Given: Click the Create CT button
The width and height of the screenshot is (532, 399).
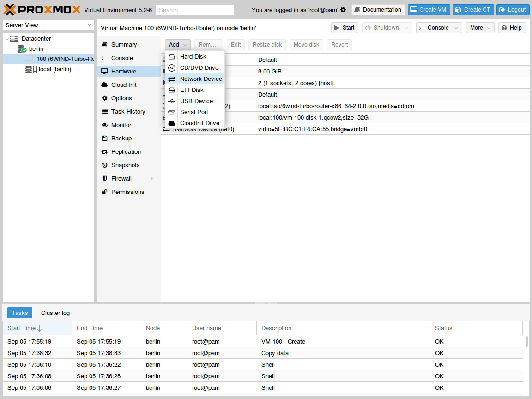Looking at the screenshot, I should (473, 10).
